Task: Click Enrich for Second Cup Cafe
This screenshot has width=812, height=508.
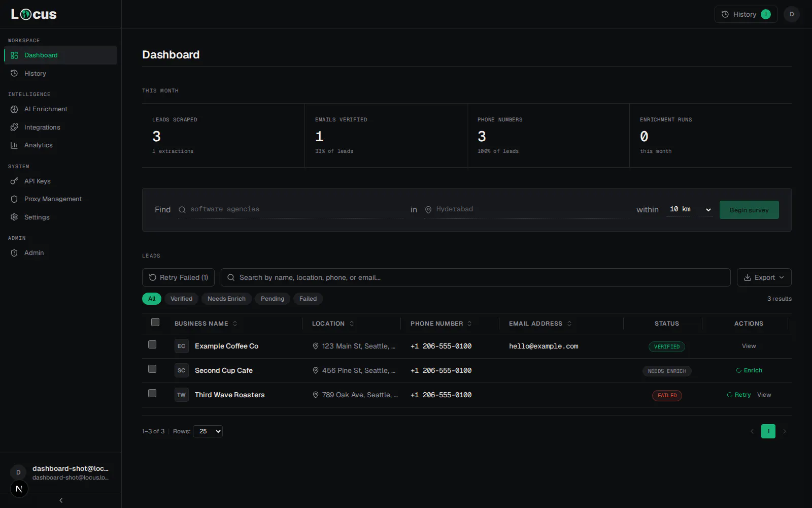Action: pos(749,370)
